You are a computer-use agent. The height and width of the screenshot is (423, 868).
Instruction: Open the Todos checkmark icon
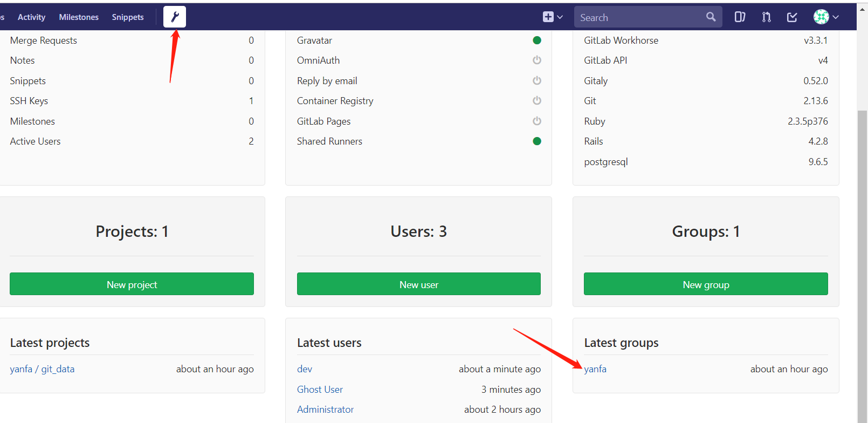click(792, 17)
